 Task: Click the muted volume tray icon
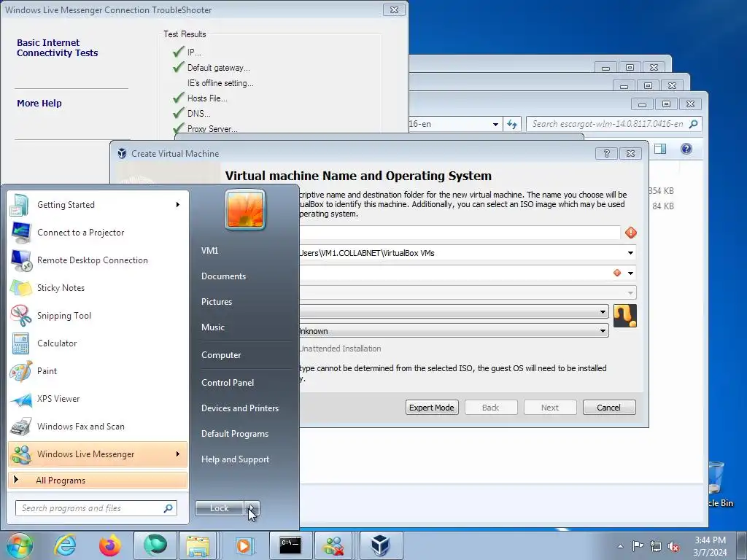coord(673,547)
